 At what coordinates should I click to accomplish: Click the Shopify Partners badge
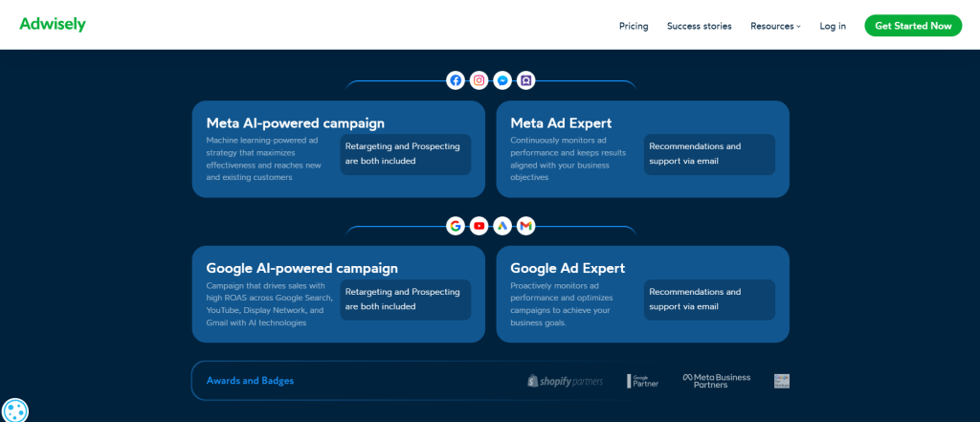(565, 381)
